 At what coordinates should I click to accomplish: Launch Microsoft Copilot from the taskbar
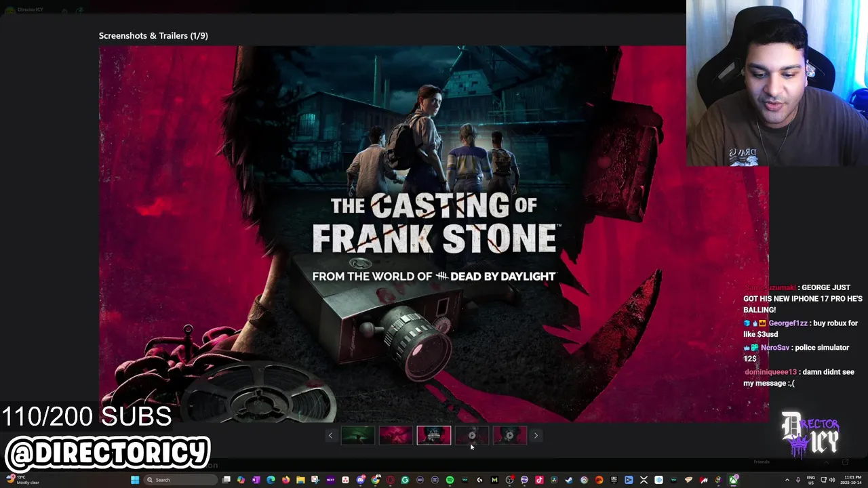[x=241, y=480]
